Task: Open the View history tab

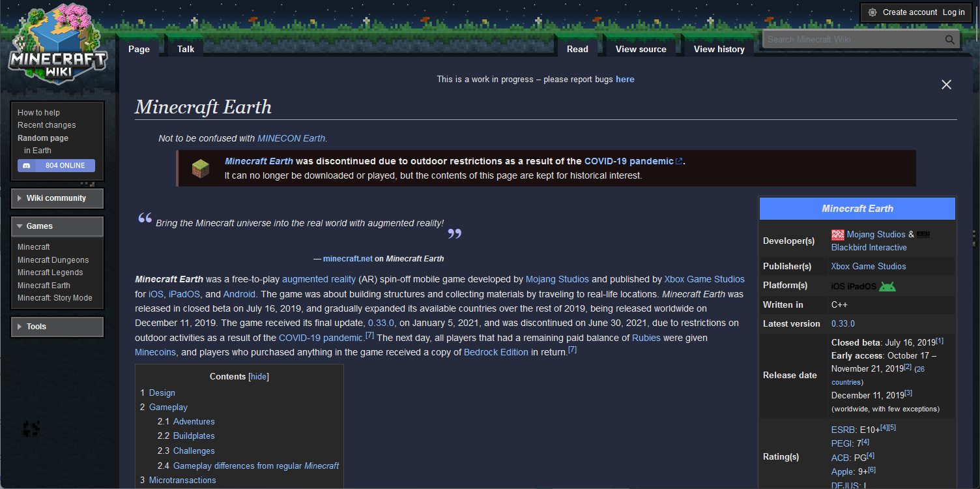Action: pyautogui.click(x=719, y=49)
